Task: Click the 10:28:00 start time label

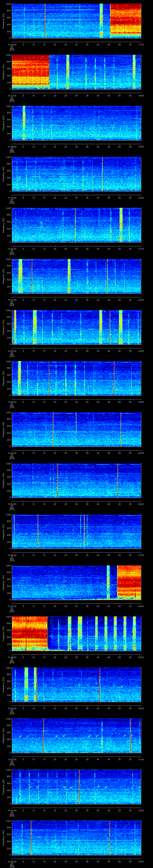Action: tap(12, 657)
